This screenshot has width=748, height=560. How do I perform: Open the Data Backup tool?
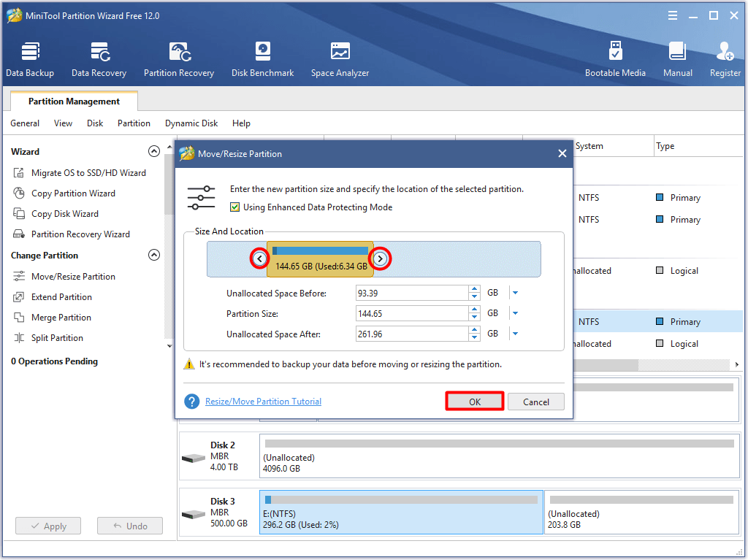[x=30, y=60]
